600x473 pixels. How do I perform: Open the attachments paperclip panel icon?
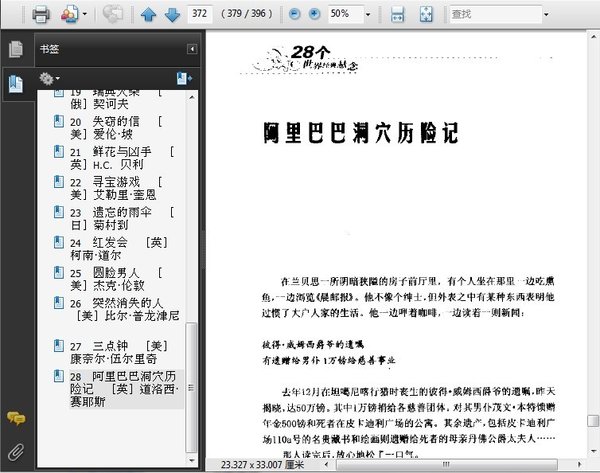16,452
